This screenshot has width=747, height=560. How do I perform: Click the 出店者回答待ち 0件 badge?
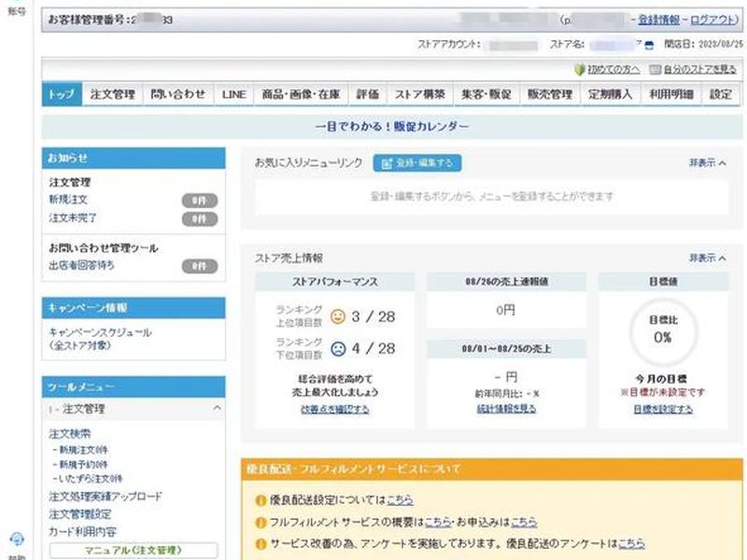200,267
